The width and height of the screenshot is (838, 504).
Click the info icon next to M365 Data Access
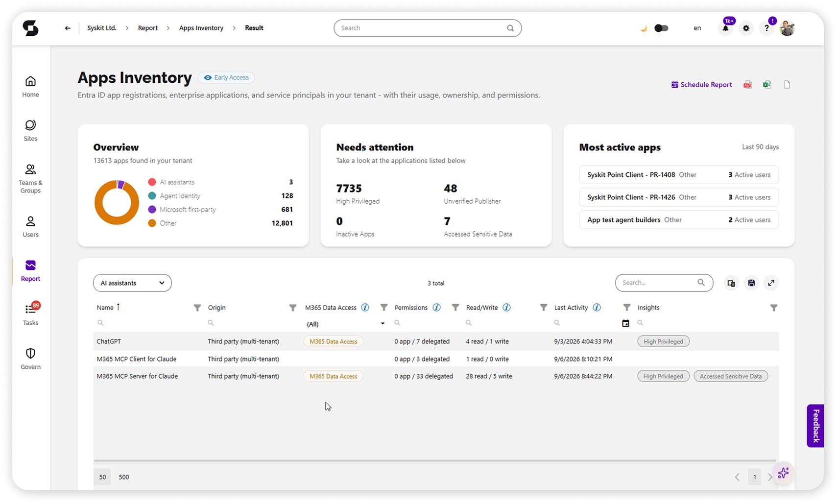365,308
